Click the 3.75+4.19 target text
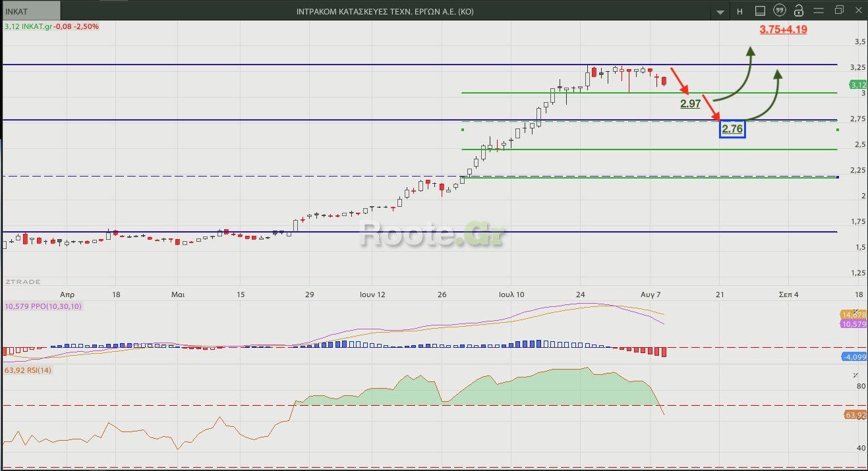 coord(783,30)
